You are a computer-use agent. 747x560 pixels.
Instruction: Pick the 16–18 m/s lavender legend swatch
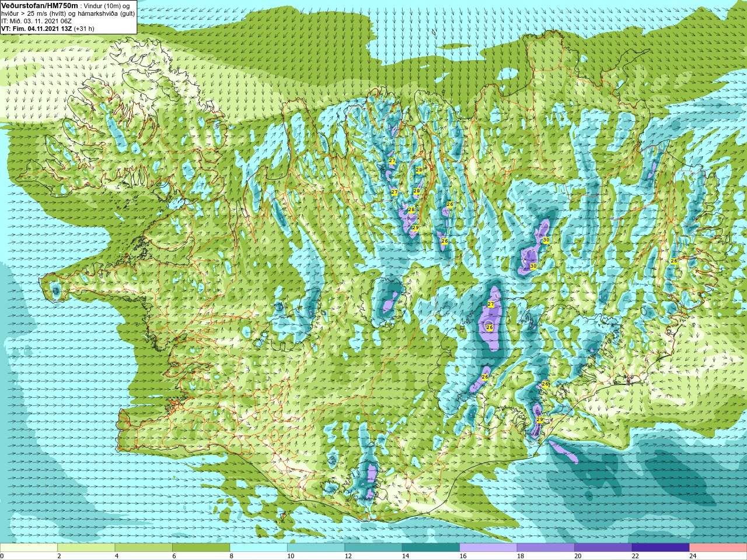(x=488, y=548)
